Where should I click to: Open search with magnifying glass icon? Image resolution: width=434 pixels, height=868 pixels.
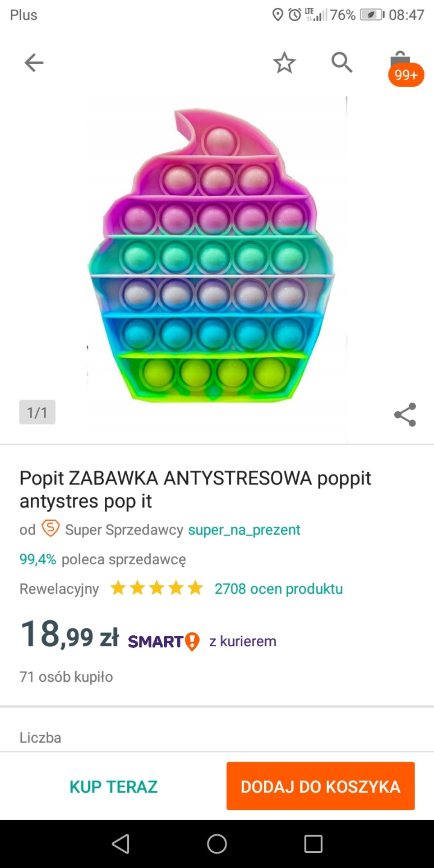[x=341, y=63]
